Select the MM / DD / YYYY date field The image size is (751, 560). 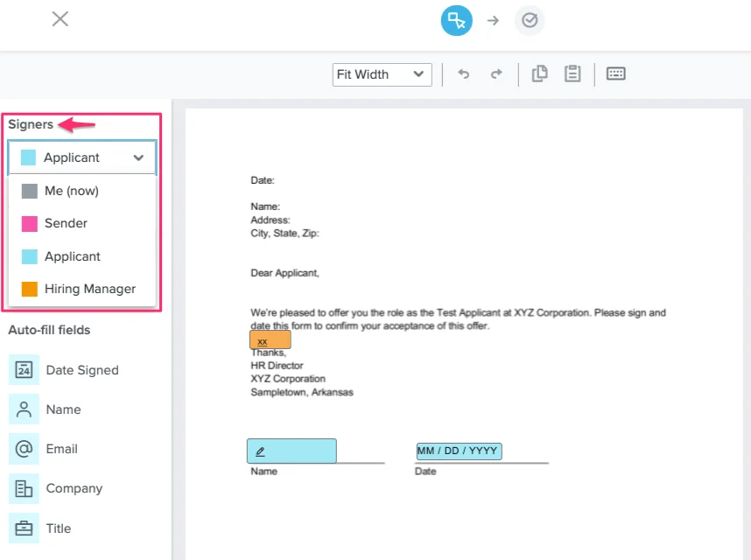pyautogui.click(x=459, y=451)
